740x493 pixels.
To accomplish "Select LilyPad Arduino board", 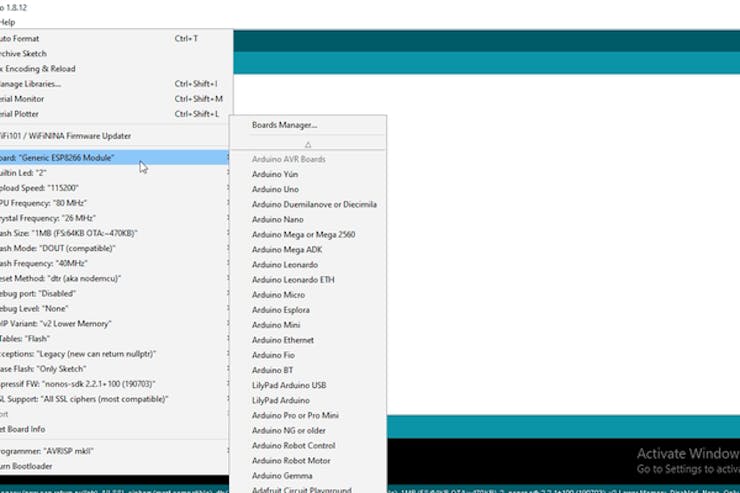I will click(308, 401).
